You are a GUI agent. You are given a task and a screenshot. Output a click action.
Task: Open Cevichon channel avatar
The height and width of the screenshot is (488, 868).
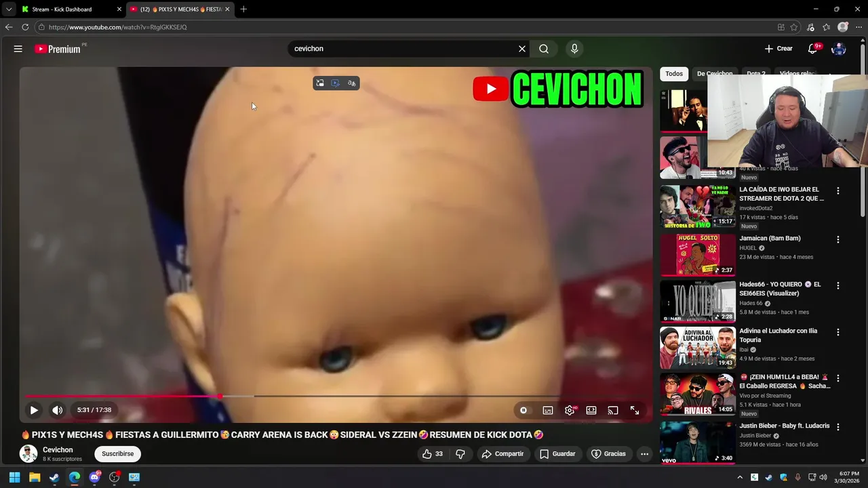[x=28, y=454]
